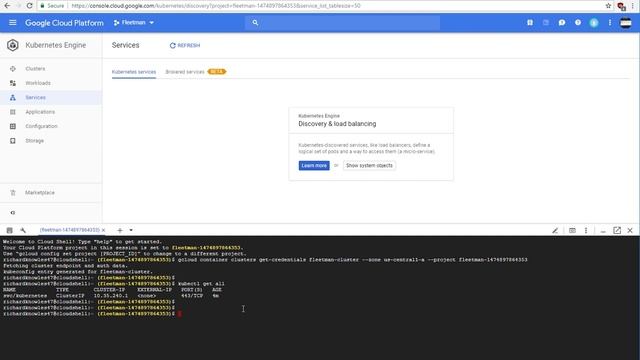Image resolution: width=640 pixels, height=360 pixels.
Task: Open the Fleetman project selector dropdown
Action: (x=134, y=22)
